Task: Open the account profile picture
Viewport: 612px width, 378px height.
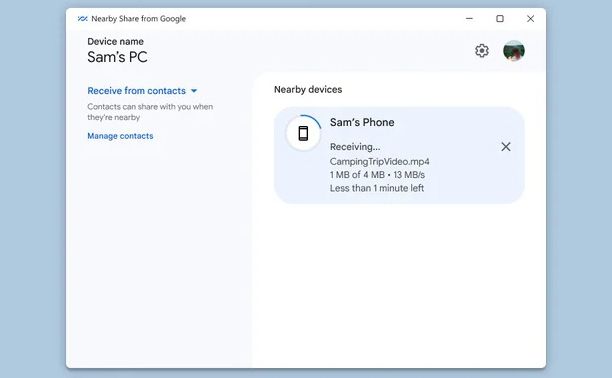Action: 514,51
